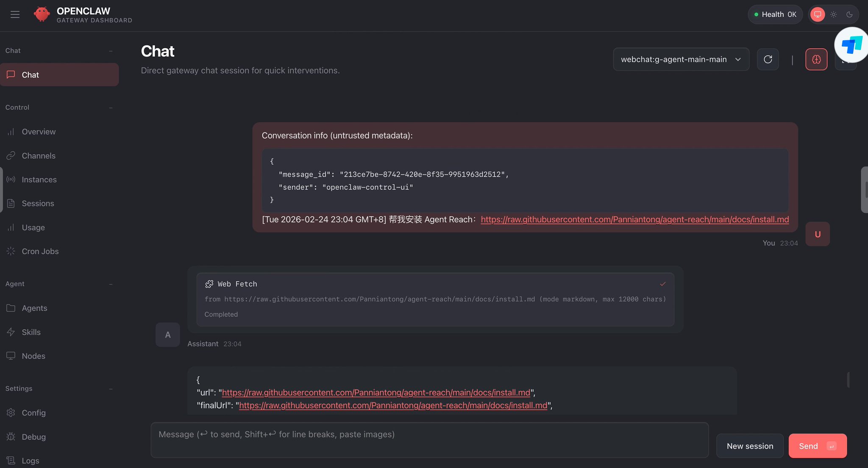
Task: Collapse the Agent sidebar section
Action: pyautogui.click(x=111, y=284)
